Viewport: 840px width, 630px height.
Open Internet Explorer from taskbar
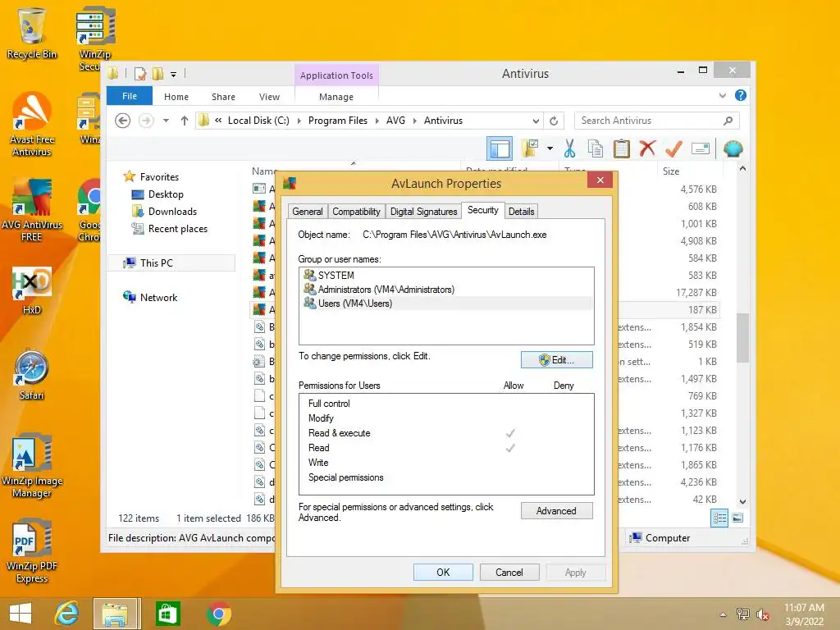tap(66, 614)
